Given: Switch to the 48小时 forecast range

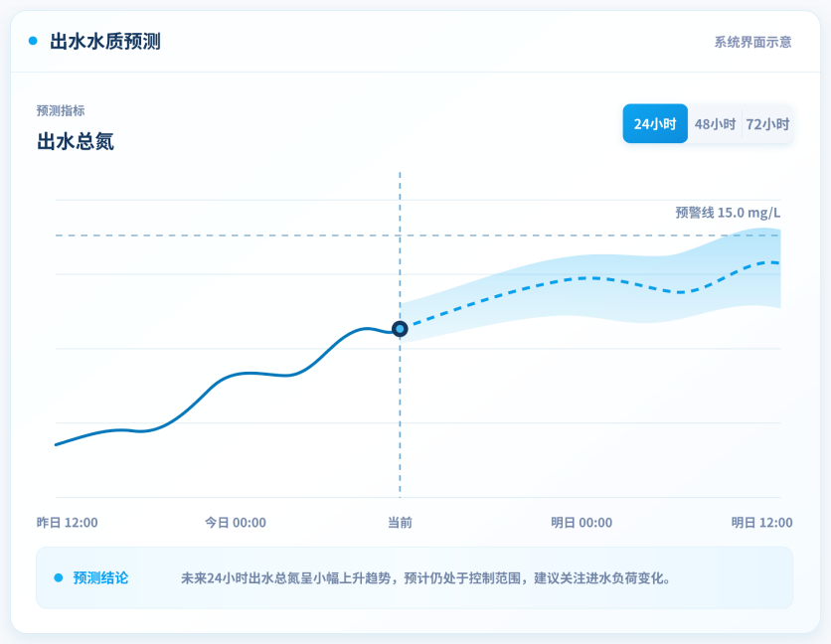Looking at the screenshot, I should (x=715, y=124).
